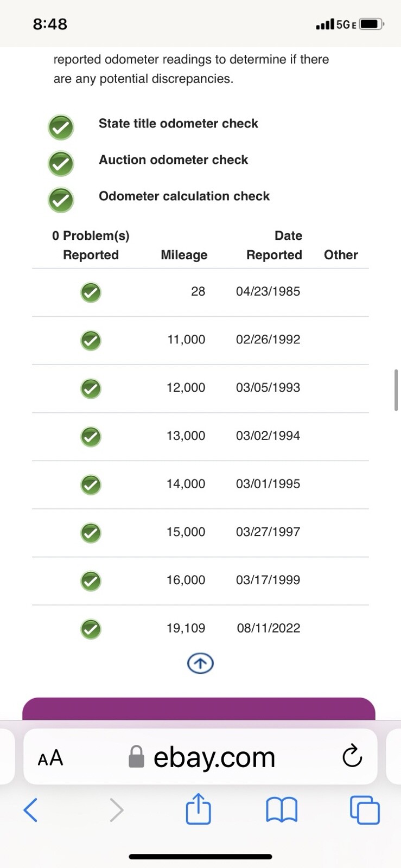The height and width of the screenshot is (868, 401).
Task: Tap the Auction odometer check mark
Action: click(61, 163)
